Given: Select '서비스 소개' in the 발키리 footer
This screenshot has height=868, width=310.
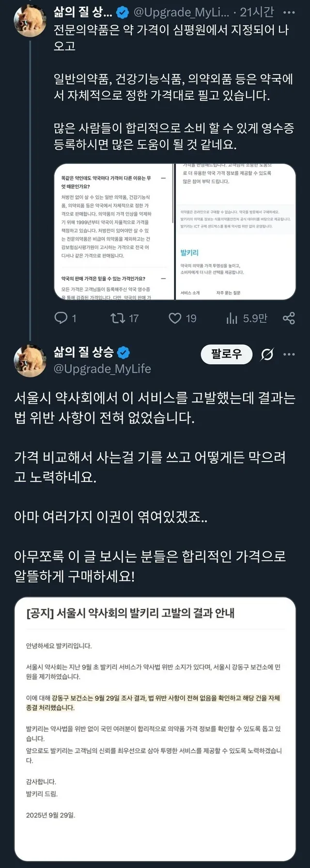Looking at the screenshot, I should pyautogui.click(x=190, y=293).
